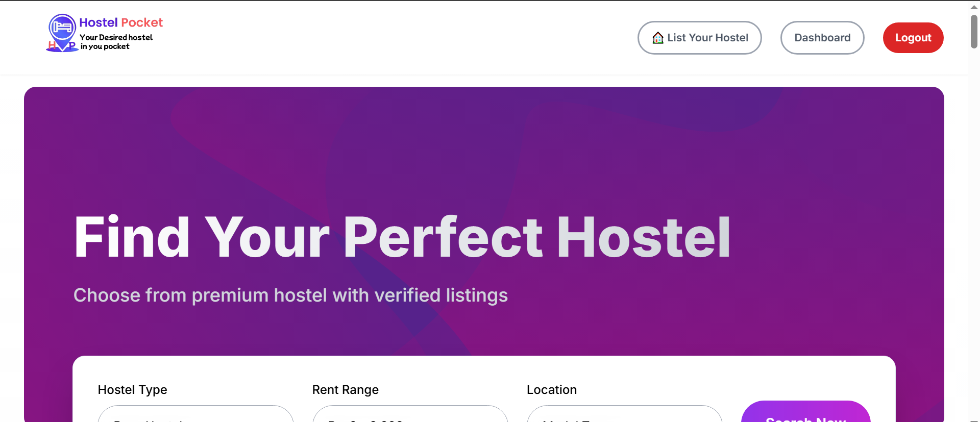Go to the Dashboard

click(x=822, y=38)
